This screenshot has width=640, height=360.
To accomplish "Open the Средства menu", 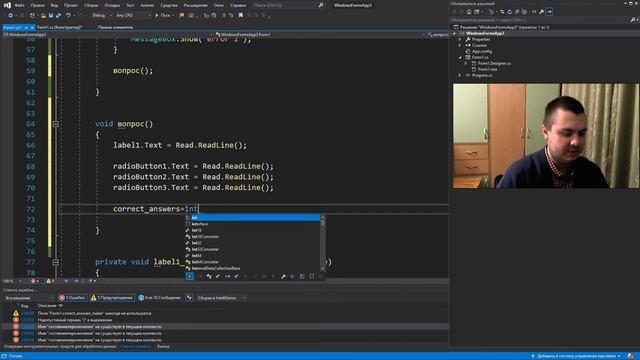I will (169, 5).
